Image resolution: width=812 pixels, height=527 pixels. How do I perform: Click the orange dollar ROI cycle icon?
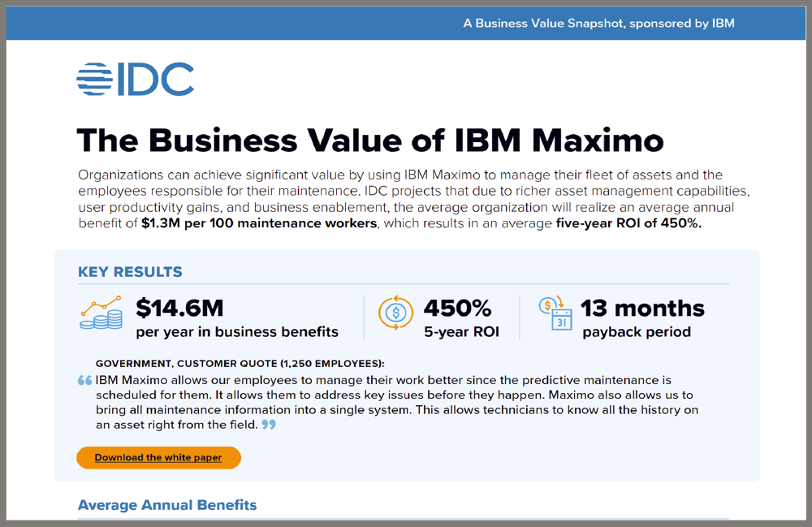(395, 313)
